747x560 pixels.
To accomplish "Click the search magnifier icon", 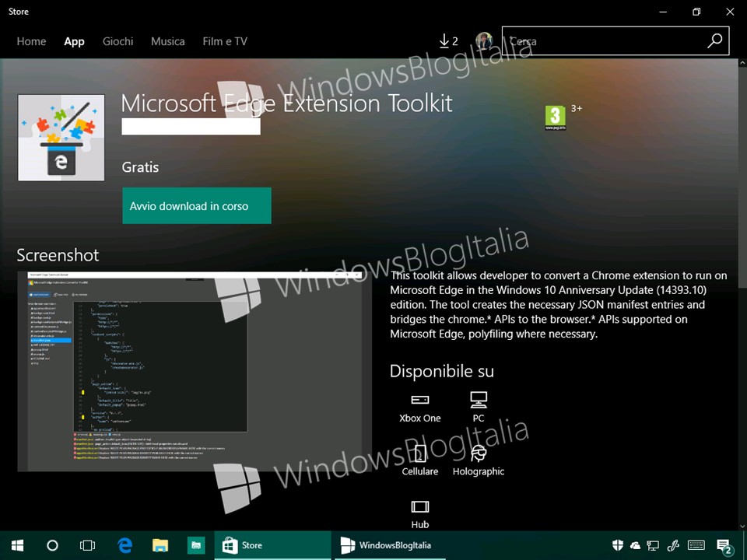I will [714, 41].
